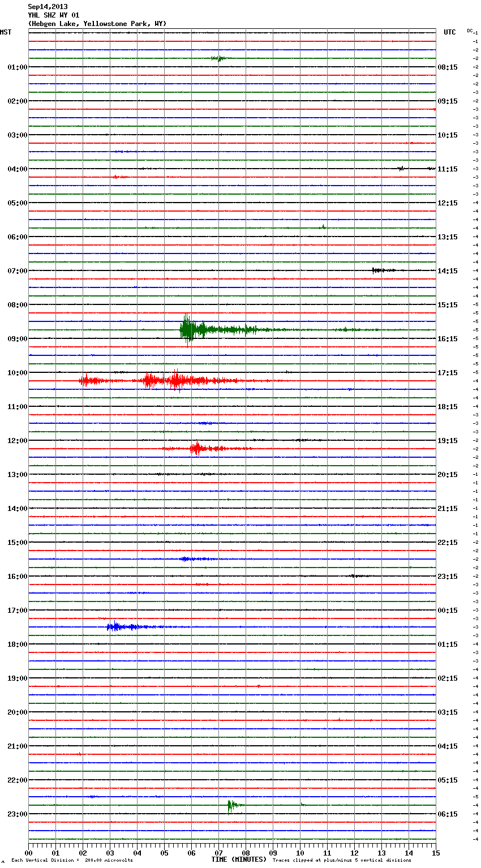
Task: Click the 12 minute axis tick label
Action: tap(355, 853)
